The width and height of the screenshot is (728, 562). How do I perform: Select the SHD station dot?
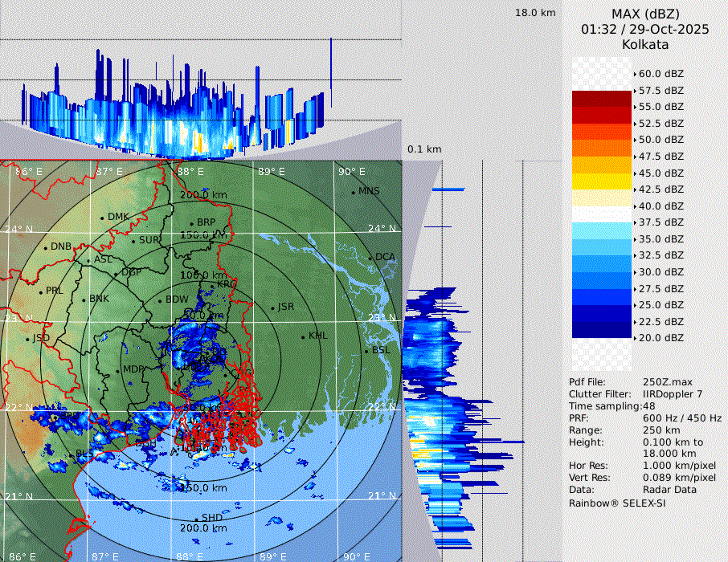[x=196, y=519]
